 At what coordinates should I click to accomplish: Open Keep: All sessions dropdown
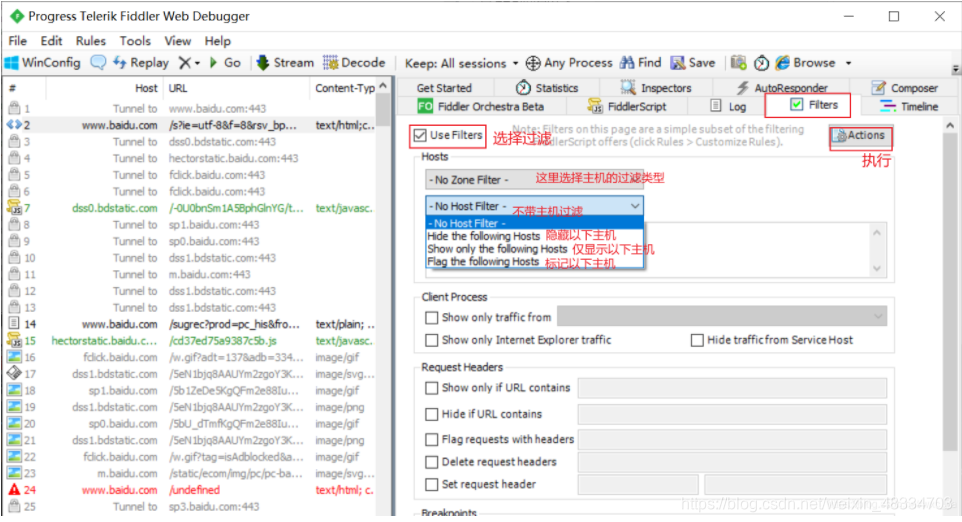click(x=461, y=63)
